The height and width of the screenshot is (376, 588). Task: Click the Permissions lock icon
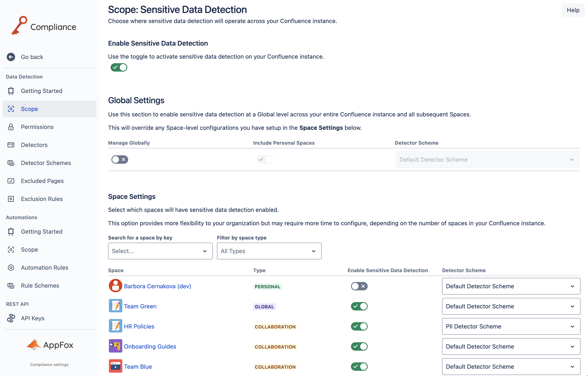pyautogui.click(x=11, y=127)
